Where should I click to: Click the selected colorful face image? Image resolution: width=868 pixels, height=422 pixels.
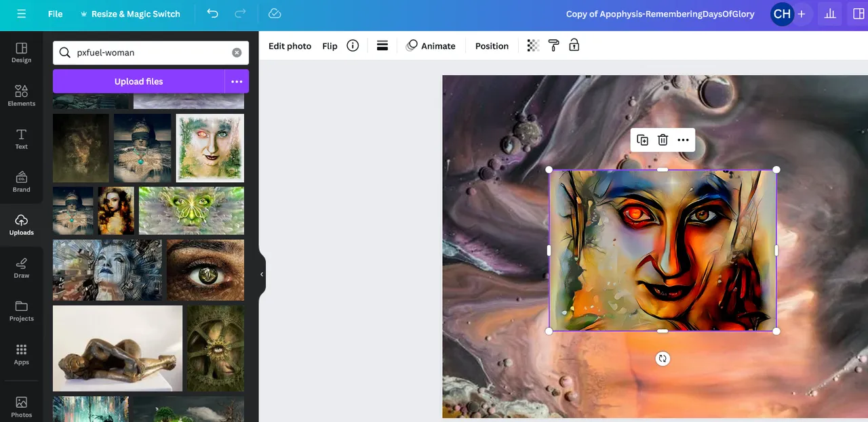click(663, 251)
